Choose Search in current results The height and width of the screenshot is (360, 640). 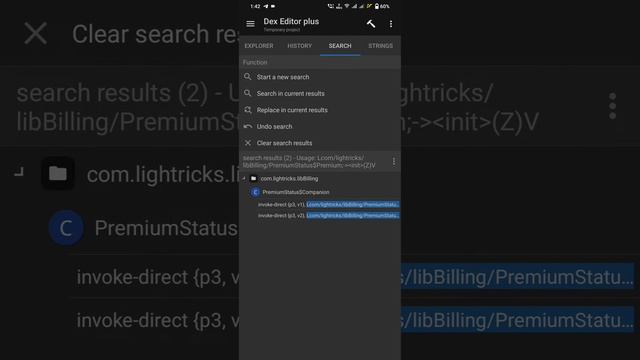tap(320, 93)
